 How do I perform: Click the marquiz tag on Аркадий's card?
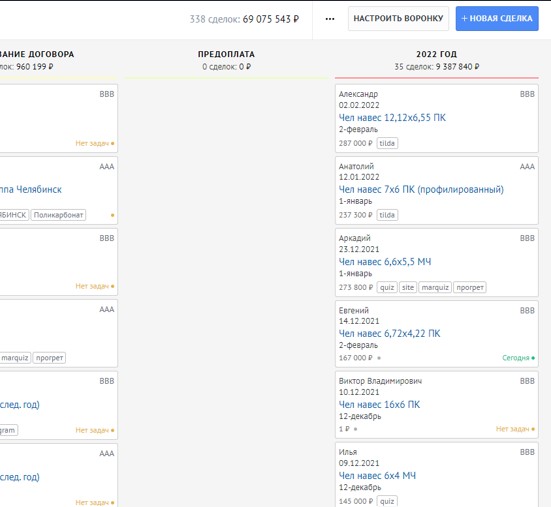435,287
